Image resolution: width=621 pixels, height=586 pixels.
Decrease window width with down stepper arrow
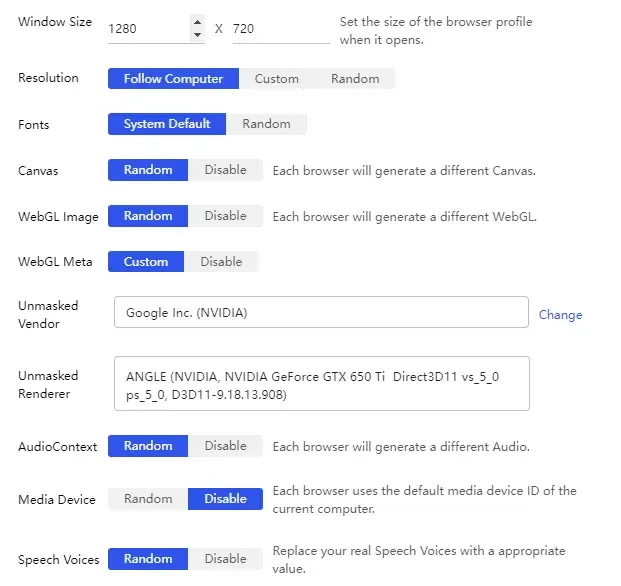[197, 35]
